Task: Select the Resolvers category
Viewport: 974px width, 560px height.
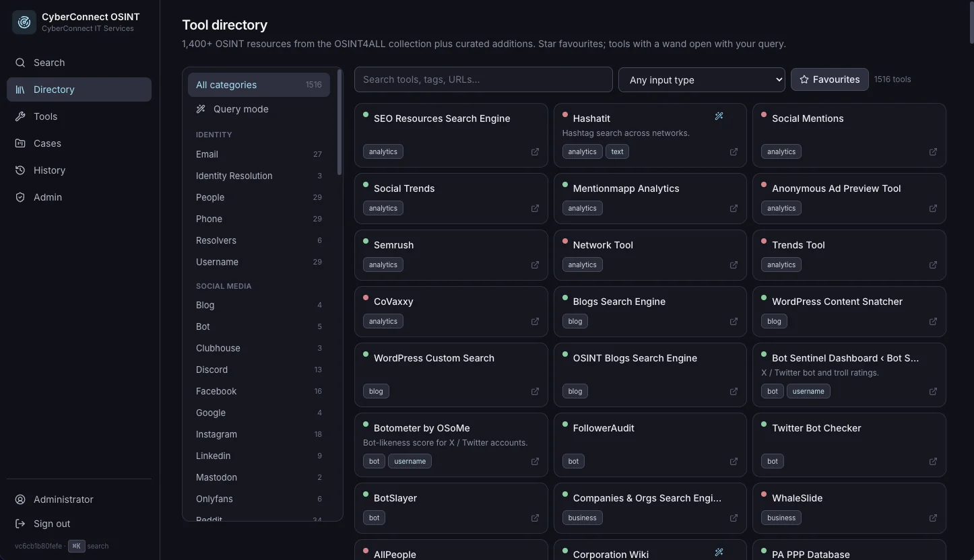Action: (259, 240)
